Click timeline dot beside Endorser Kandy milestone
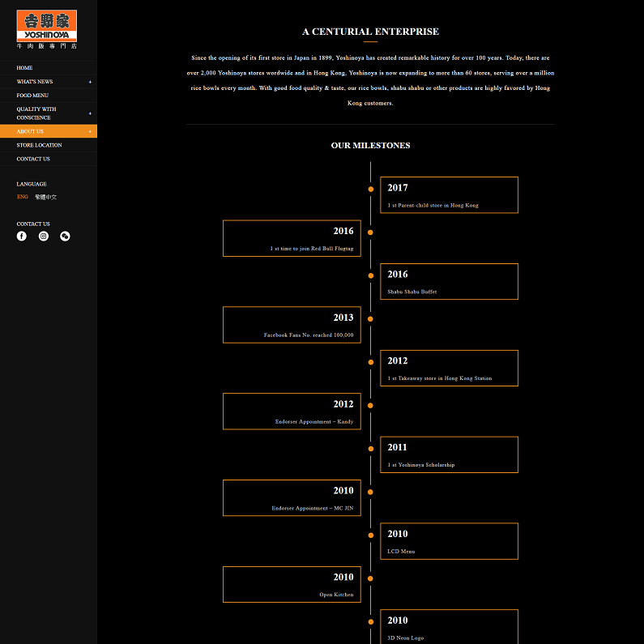Screen dimensions: 644x644 (x=370, y=405)
